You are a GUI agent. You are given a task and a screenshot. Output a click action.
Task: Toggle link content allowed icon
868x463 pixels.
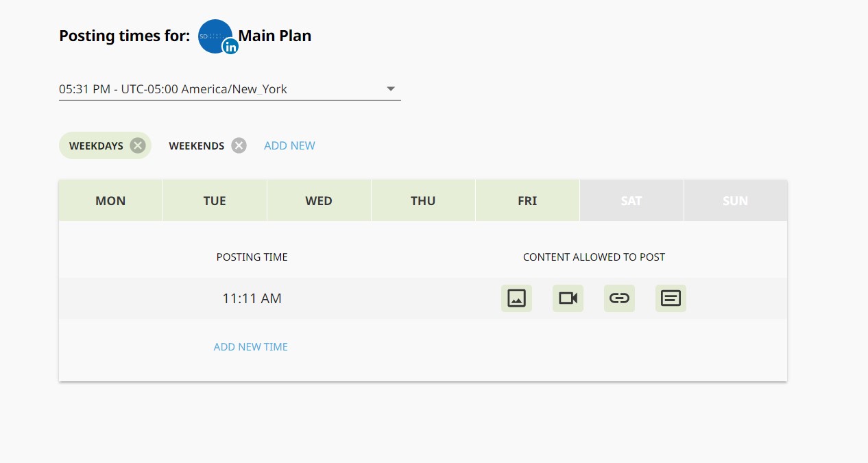tap(619, 298)
